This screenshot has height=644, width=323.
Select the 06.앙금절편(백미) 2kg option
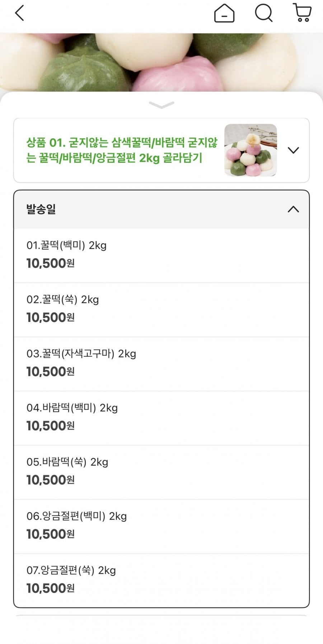pyautogui.click(x=77, y=516)
